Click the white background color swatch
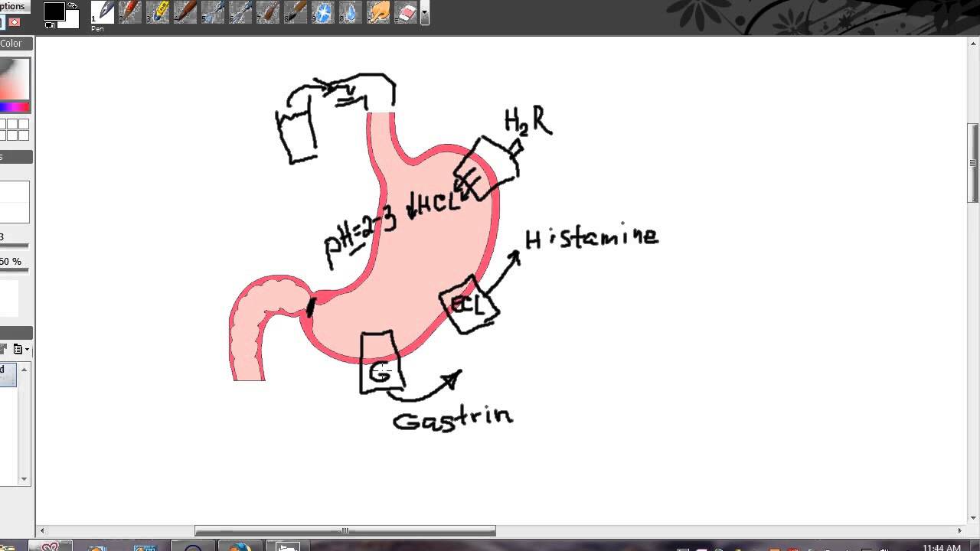Image resolution: width=980 pixels, height=551 pixels. 71,21
